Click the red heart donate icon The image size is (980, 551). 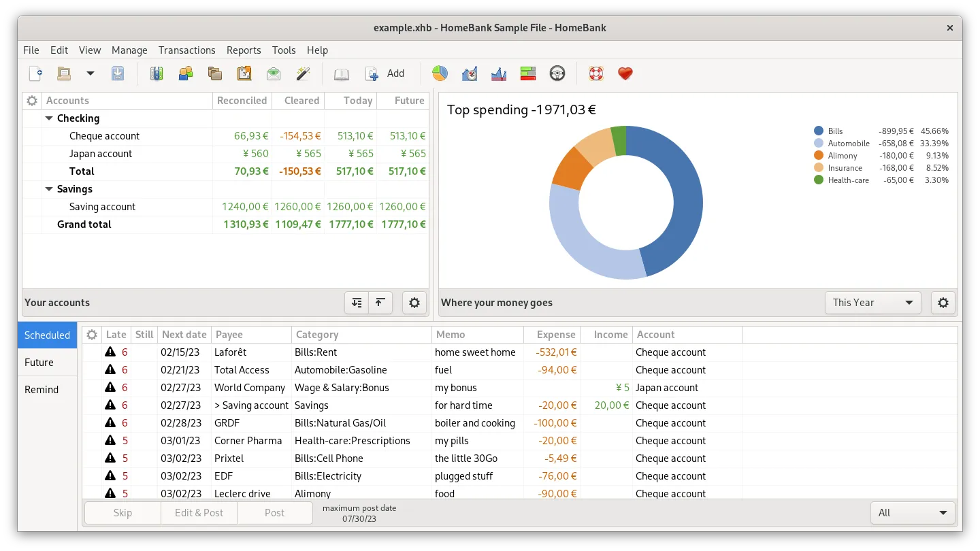click(625, 73)
